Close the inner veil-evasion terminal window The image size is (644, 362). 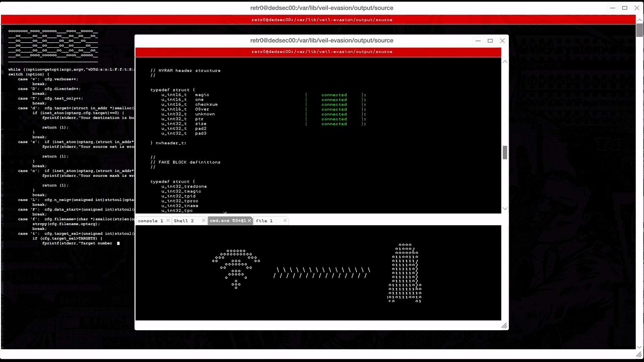tap(502, 41)
